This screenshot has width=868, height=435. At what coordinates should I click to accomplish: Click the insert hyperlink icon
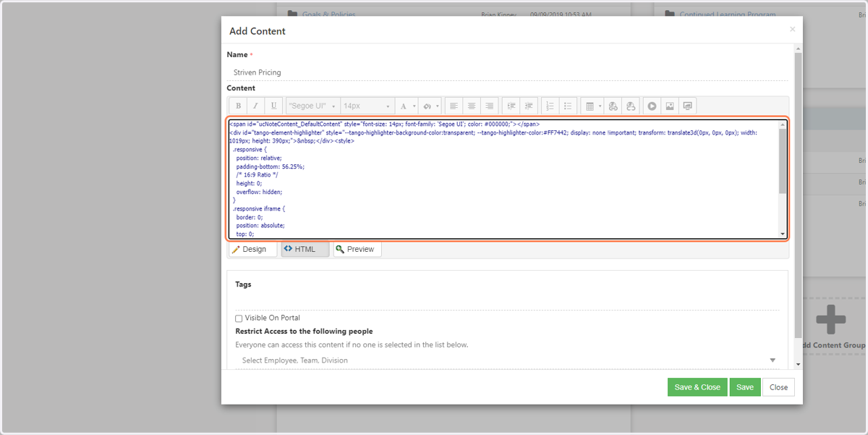pos(613,106)
